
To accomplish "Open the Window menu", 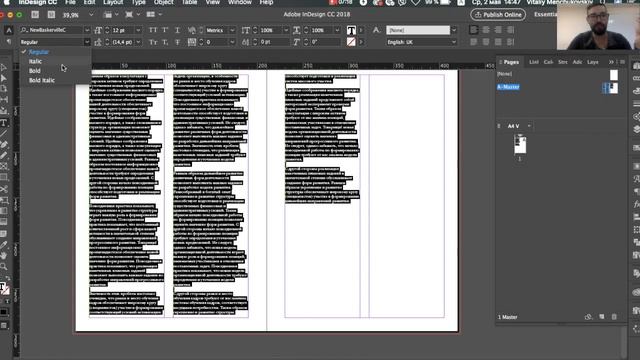I will pyautogui.click(x=240, y=2).
